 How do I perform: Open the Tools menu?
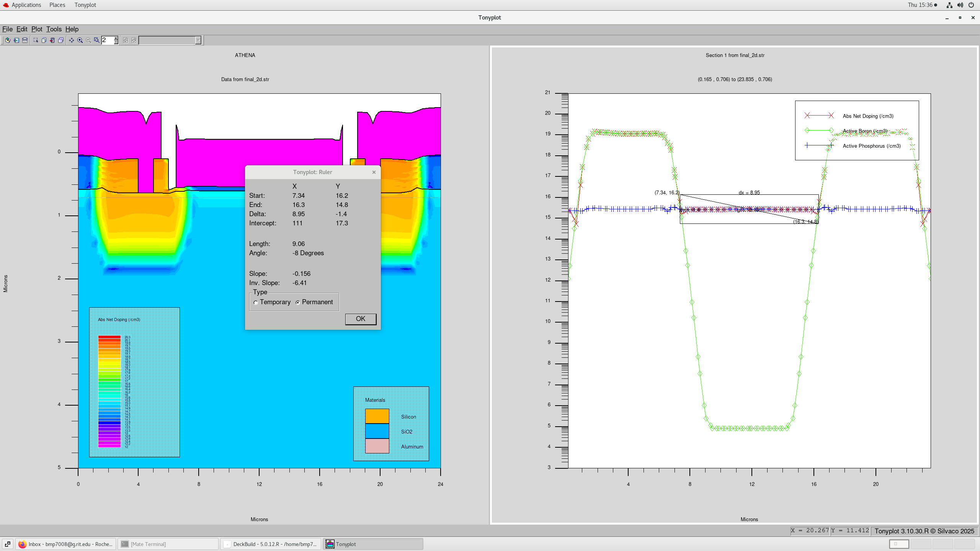(x=54, y=29)
